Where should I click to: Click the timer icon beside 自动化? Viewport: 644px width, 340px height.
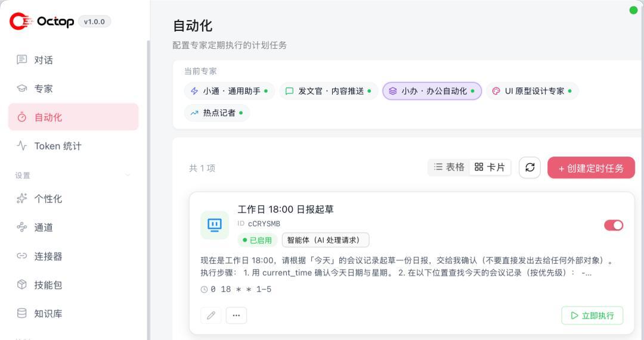point(22,117)
